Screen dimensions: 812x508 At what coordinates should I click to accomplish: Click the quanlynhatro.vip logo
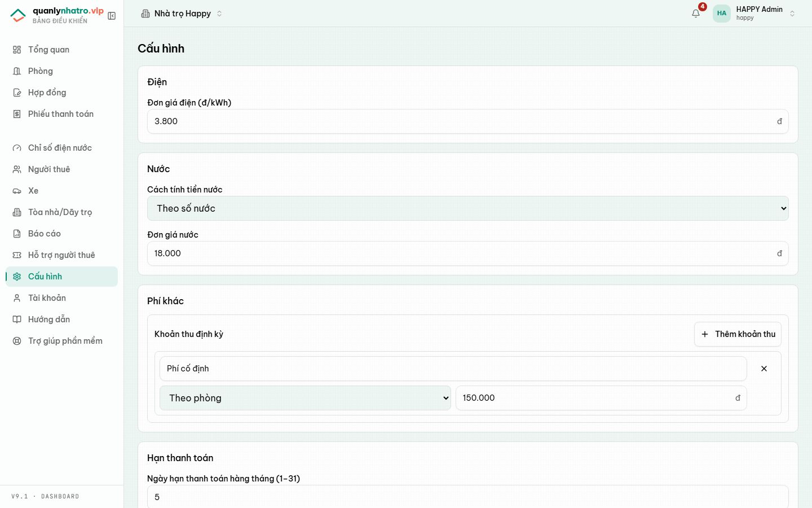pyautogui.click(x=57, y=15)
